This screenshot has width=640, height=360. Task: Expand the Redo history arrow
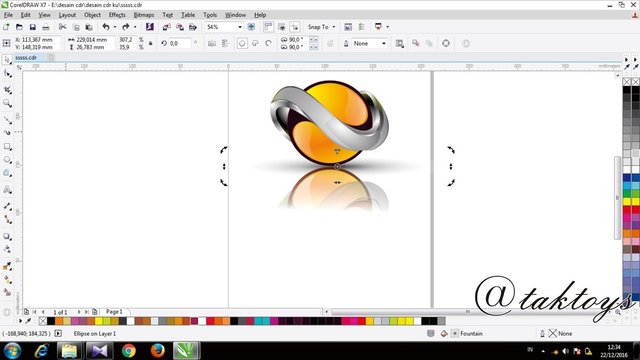click(135, 27)
